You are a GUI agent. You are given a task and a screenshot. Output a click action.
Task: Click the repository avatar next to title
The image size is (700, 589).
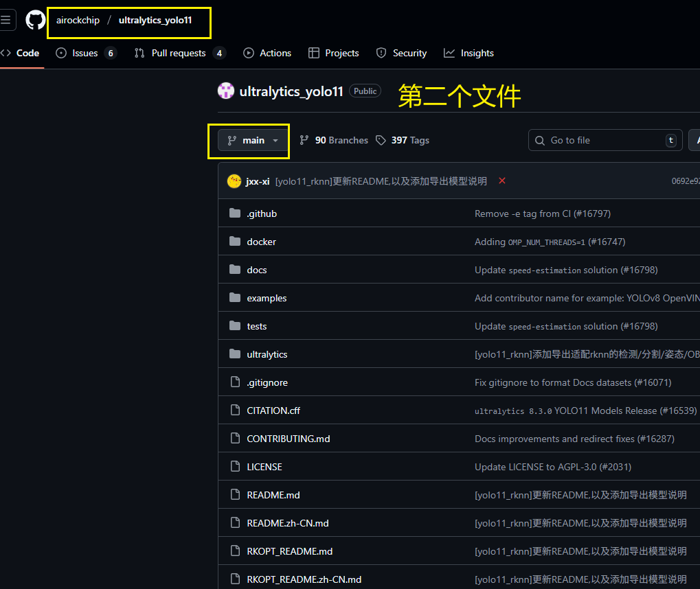tap(226, 91)
